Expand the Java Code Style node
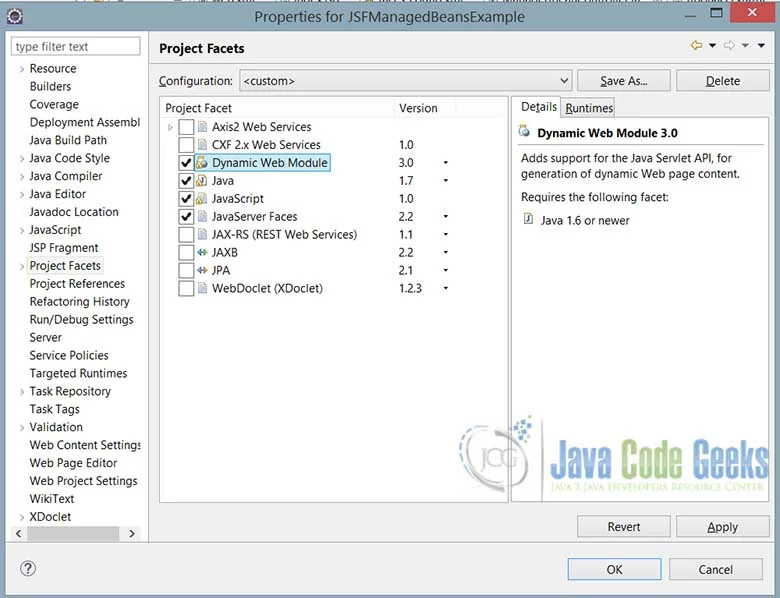The image size is (780, 598). tap(21, 159)
